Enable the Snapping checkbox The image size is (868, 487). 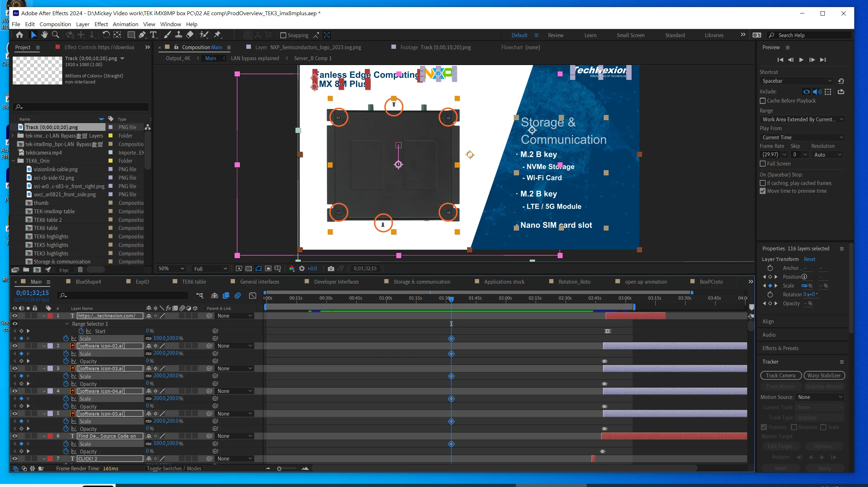click(283, 35)
